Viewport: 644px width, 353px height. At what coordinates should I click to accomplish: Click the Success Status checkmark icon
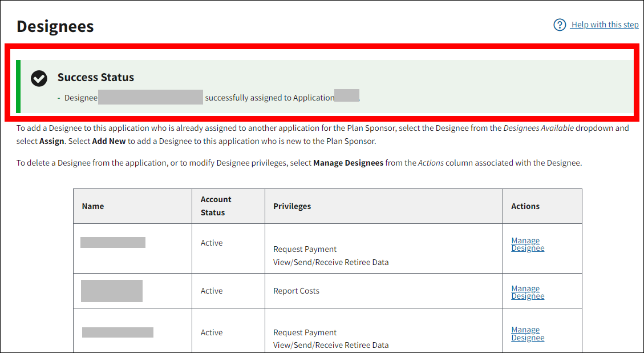tap(39, 78)
